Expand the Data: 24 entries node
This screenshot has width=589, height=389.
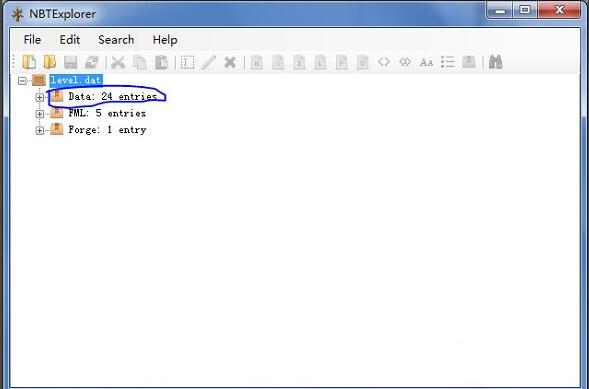pyautogui.click(x=39, y=97)
